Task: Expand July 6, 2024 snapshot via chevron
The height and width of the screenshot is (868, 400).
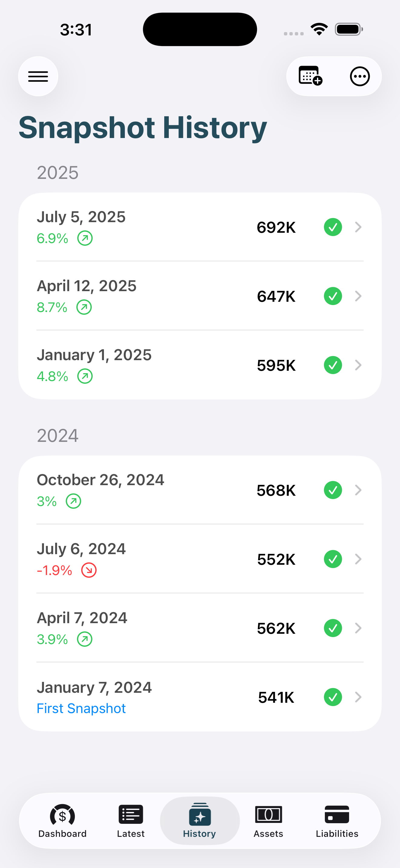Action: tap(358, 559)
